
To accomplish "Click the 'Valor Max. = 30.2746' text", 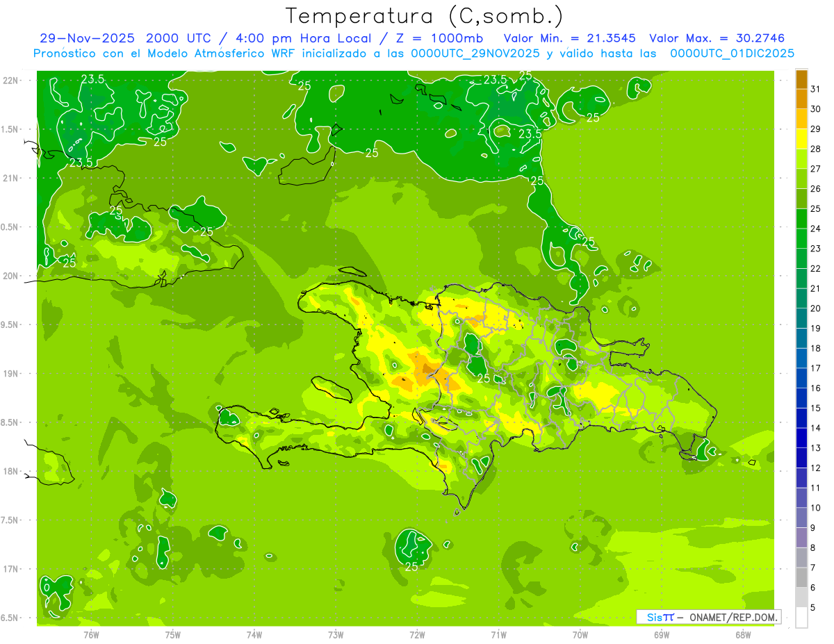I will point(717,38).
